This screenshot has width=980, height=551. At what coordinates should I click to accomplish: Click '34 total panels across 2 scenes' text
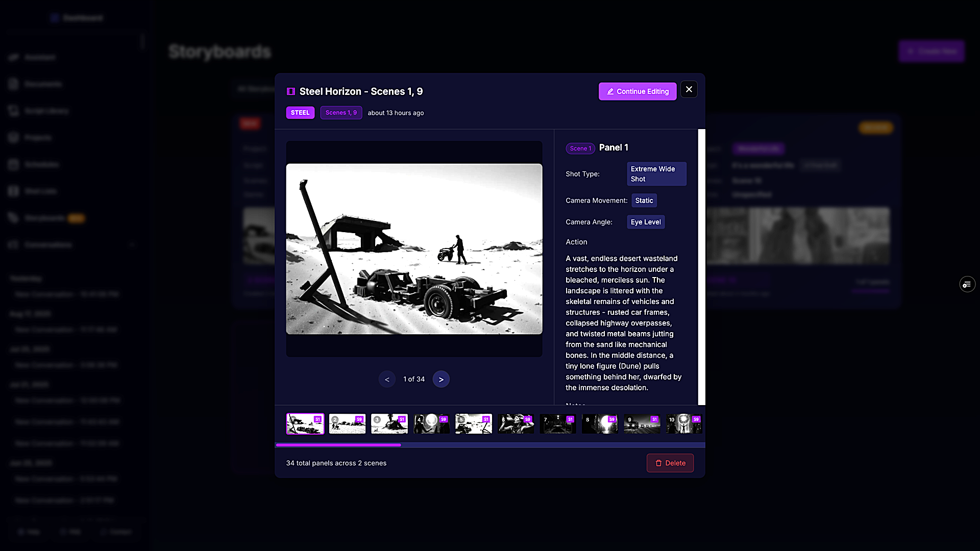coord(336,463)
